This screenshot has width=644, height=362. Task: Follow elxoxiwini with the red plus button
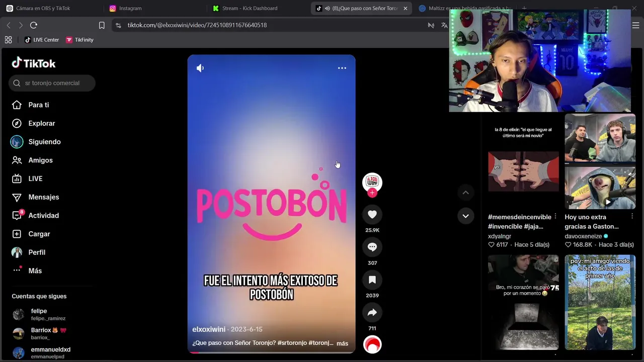tap(372, 193)
